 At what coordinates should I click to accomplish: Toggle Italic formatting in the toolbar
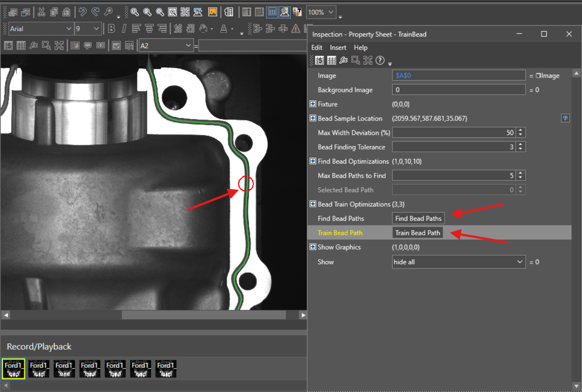coord(124,28)
